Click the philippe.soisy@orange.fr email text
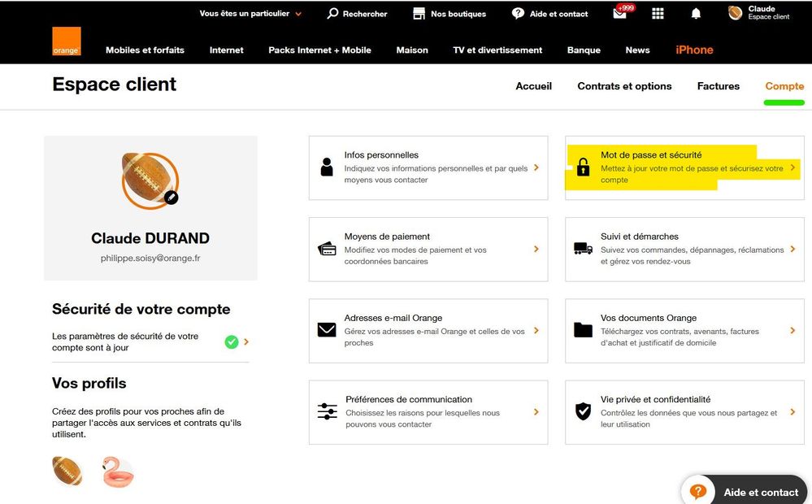The width and height of the screenshot is (812, 504). pyautogui.click(x=150, y=258)
